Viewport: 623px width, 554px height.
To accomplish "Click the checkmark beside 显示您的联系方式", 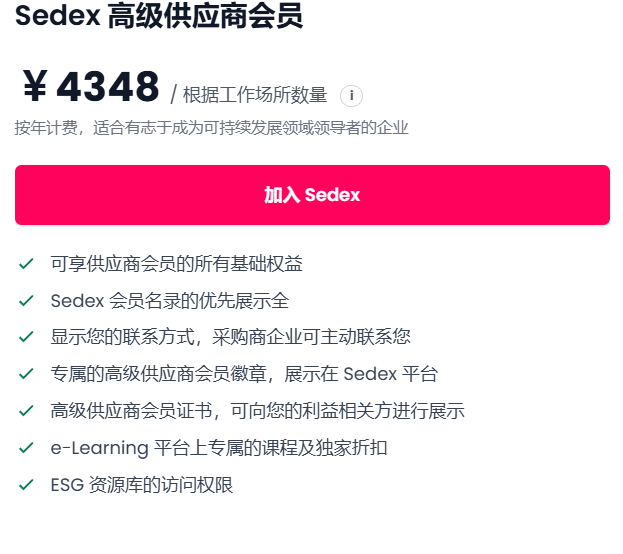I will click(x=27, y=338).
